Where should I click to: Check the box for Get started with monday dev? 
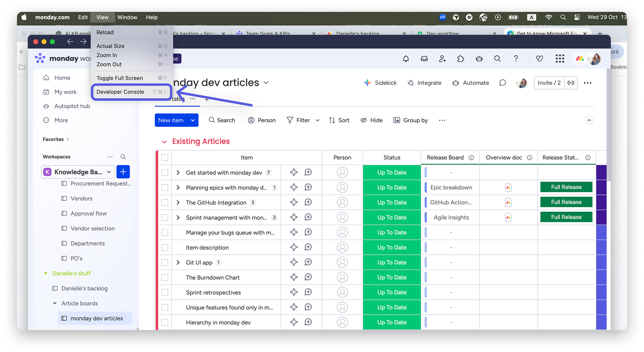click(165, 173)
